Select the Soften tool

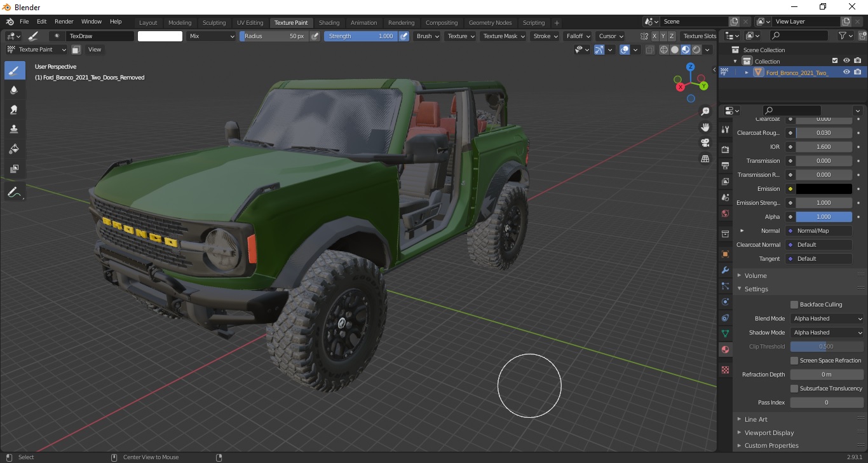(15, 90)
